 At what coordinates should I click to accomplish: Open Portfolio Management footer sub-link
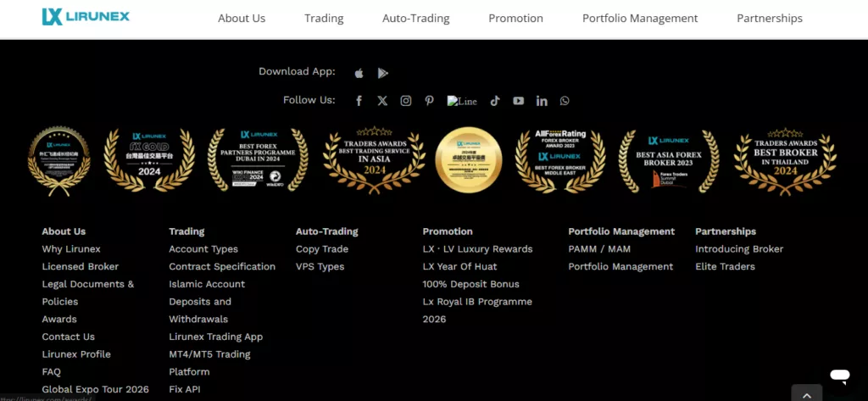point(620,266)
